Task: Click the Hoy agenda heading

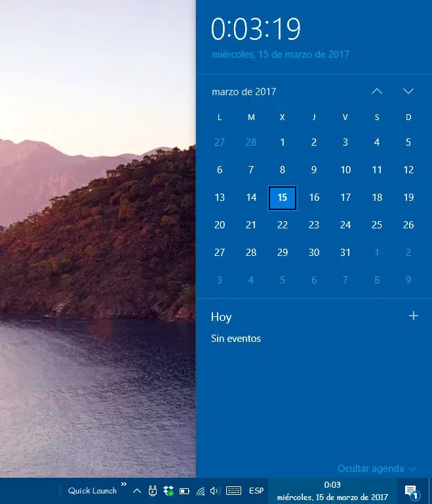Action: (222, 317)
